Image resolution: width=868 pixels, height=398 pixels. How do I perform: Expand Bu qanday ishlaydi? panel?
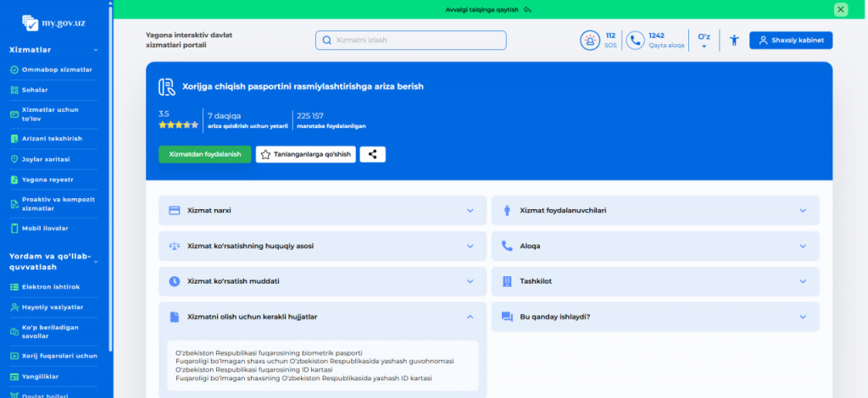pos(655,317)
